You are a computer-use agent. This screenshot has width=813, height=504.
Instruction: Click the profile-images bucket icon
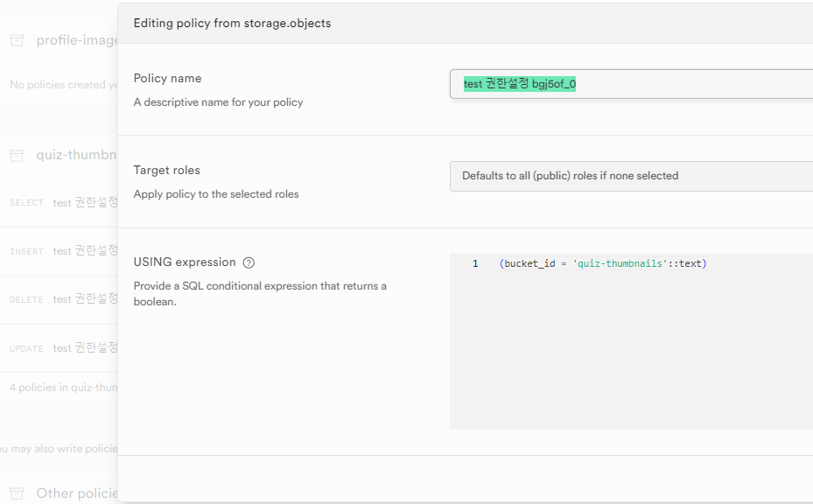click(x=17, y=40)
